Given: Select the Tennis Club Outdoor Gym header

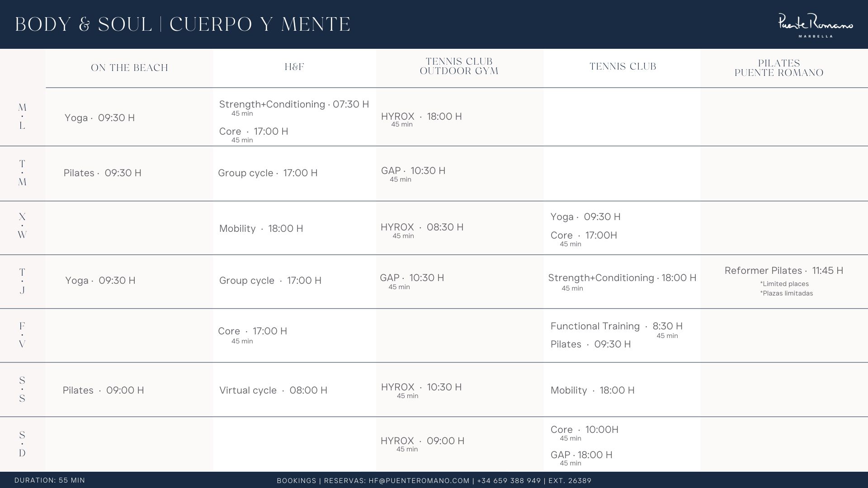Looking at the screenshot, I should pyautogui.click(x=459, y=66).
